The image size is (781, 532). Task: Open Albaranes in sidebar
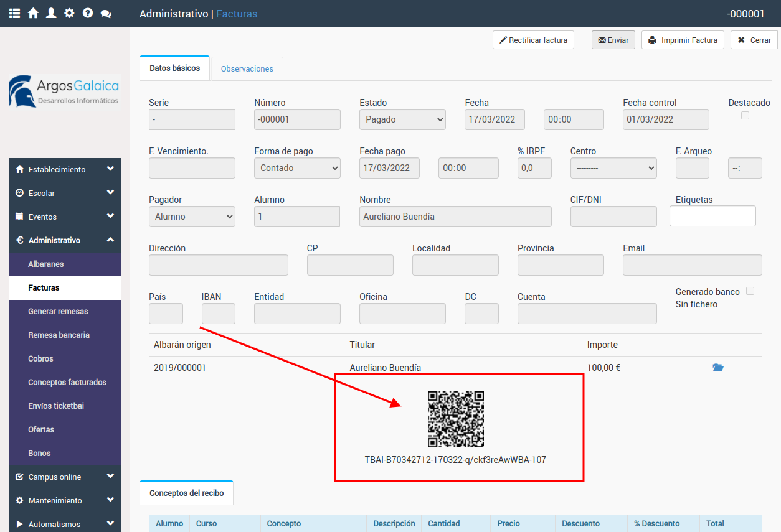[x=65, y=264]
